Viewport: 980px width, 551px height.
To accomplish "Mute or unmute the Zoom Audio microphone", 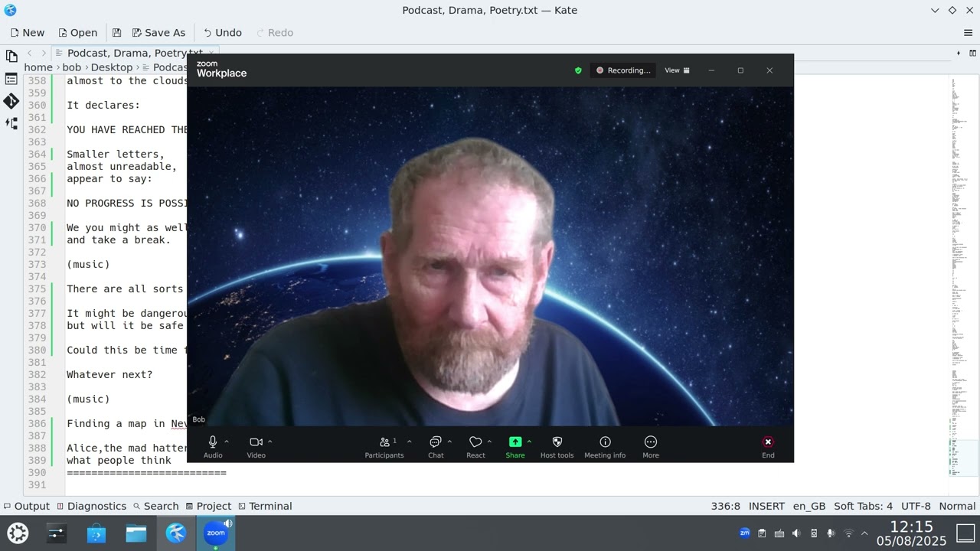I will pos(213,446).
